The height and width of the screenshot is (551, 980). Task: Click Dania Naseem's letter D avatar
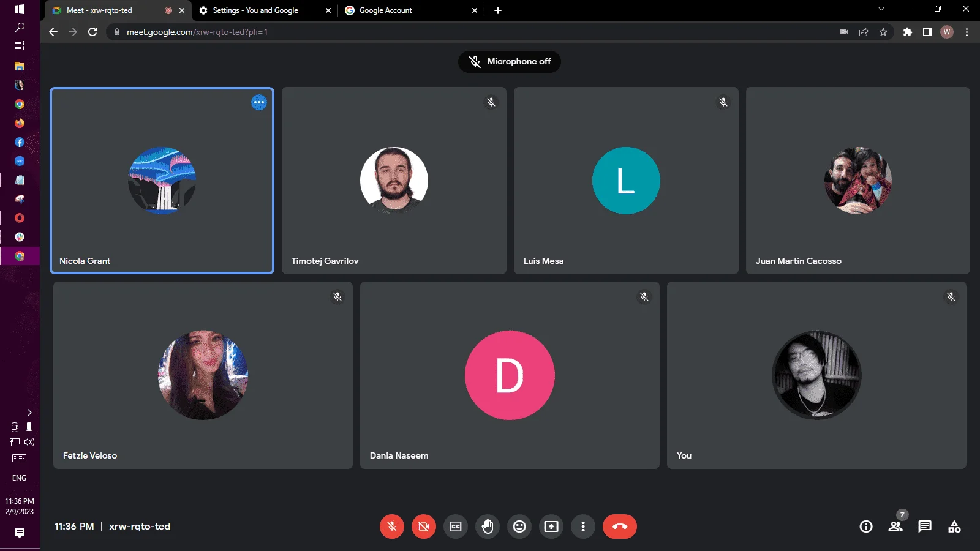pyautogui.click(x=510, y=375)
